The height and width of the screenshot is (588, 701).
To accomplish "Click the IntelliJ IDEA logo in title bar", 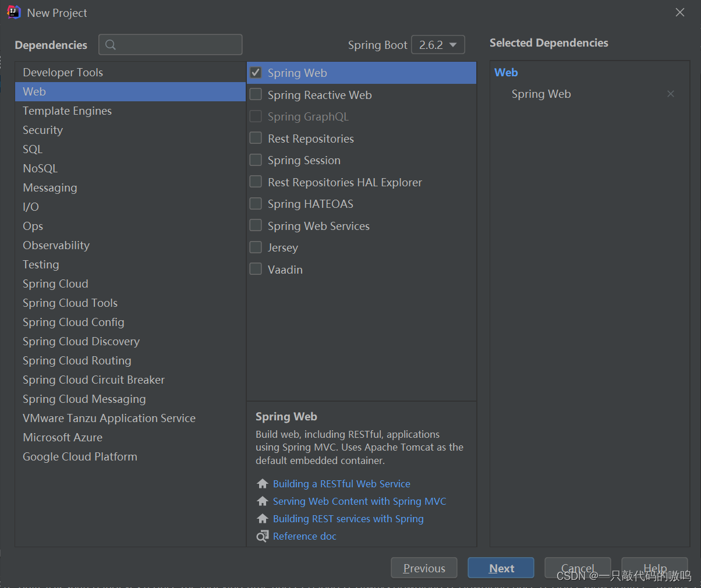I will pos(14,12).
